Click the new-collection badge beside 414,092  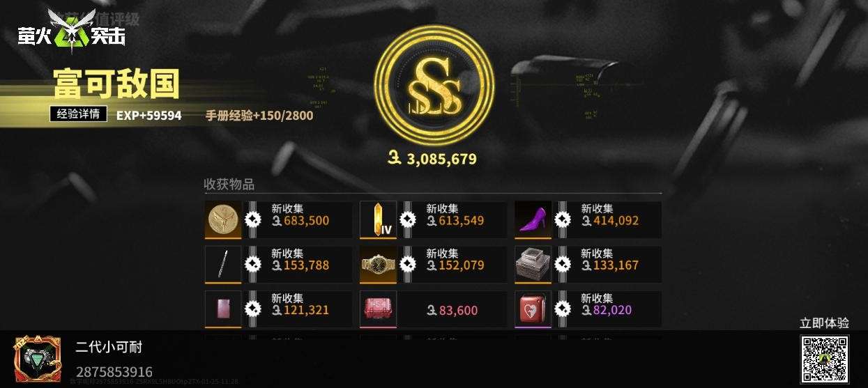[563, 220]
